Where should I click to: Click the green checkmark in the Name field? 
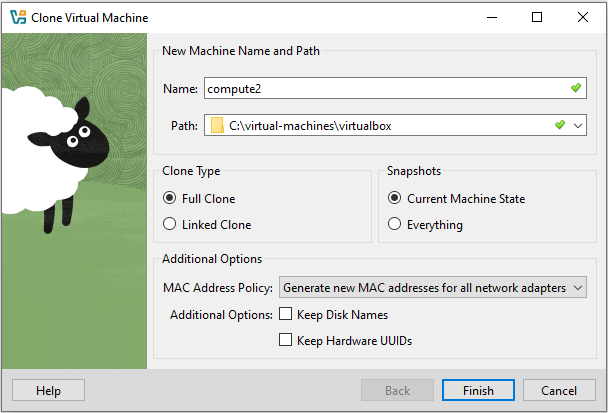[x=575, y=89]
